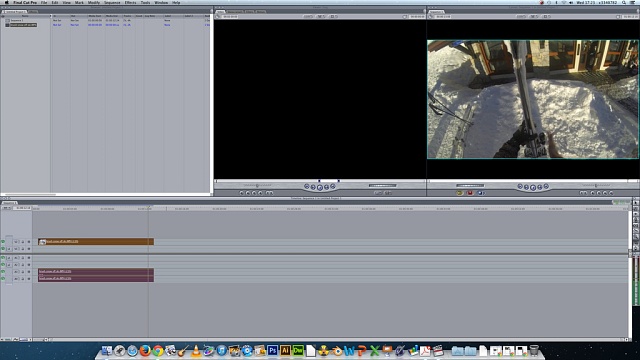The image size is (640, 360).
Task: Open the Canvas zoom level popup
Action: (x=521, y=17)
